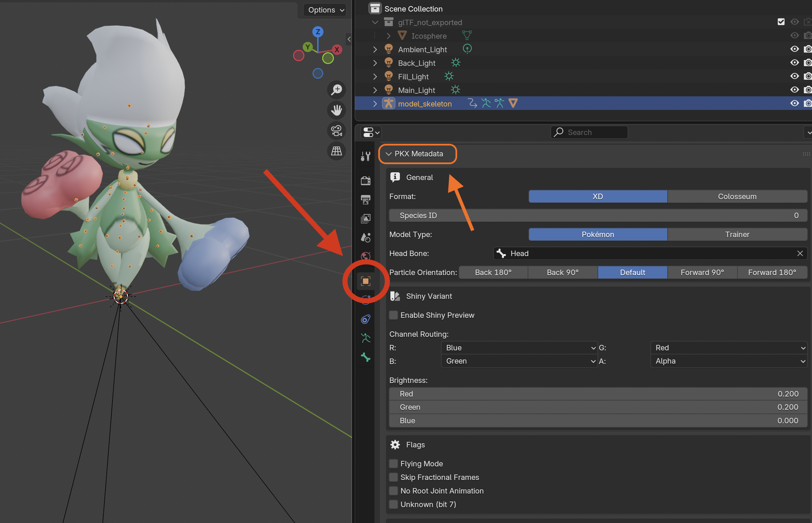Select Default particle orientation

pyautogui.click(x=632, y=272)
